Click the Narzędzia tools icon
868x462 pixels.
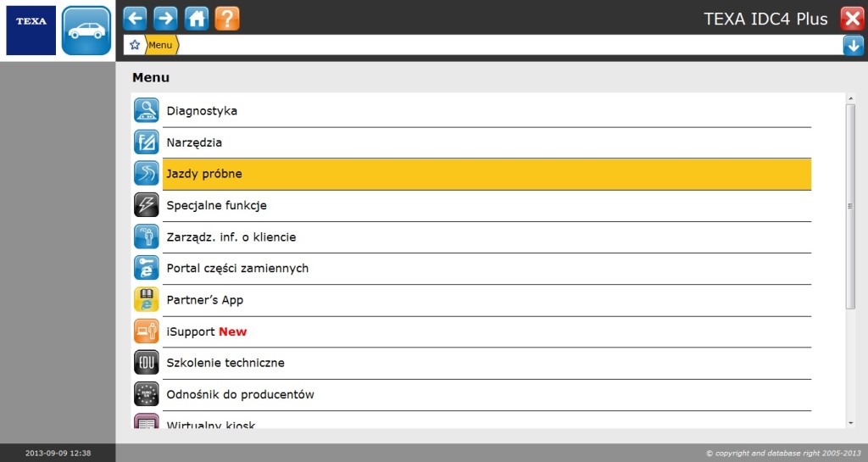coord(146,142)
